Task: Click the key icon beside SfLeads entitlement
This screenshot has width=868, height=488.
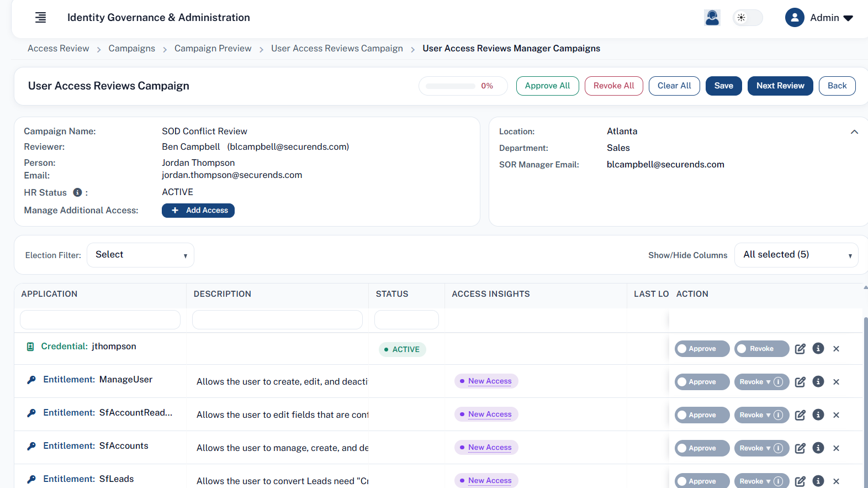Action: click(31, 479)
